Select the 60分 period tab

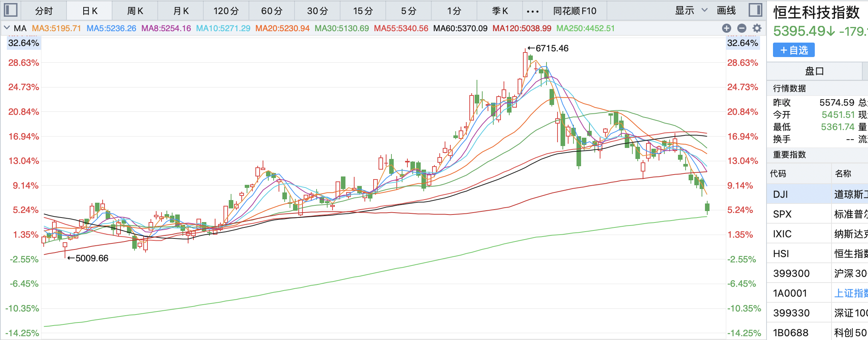[272, 11]
